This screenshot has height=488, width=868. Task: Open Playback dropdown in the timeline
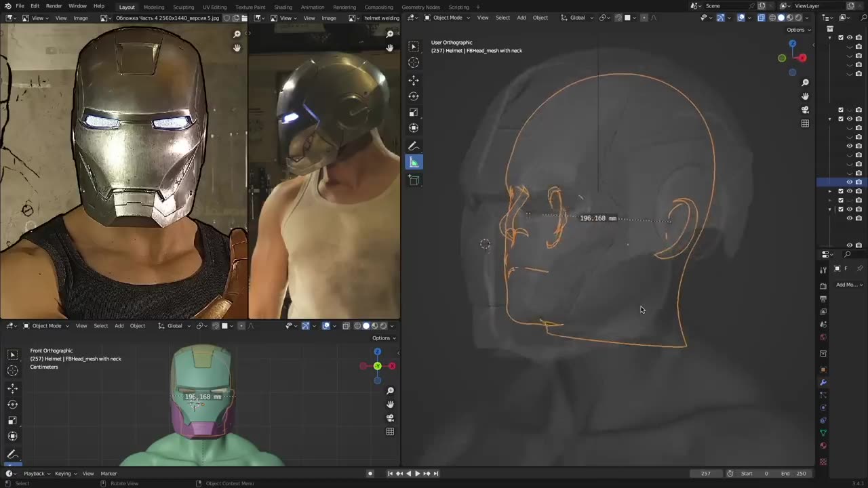(x=37, y=473)
